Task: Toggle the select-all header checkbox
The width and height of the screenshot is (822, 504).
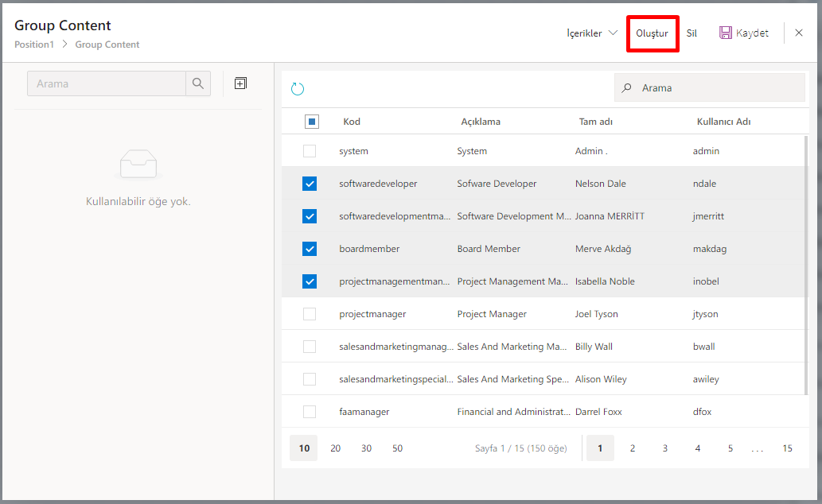Action: click(312, 122)
